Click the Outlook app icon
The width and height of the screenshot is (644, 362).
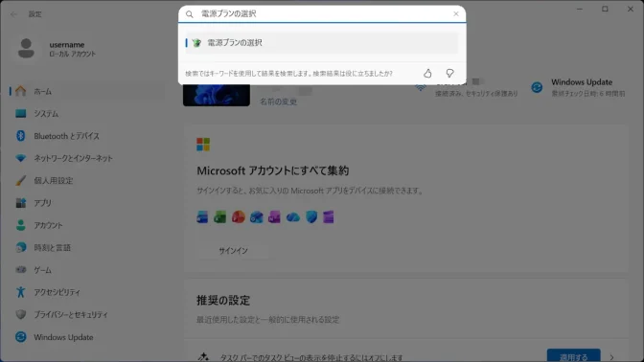tap(256, 217)
